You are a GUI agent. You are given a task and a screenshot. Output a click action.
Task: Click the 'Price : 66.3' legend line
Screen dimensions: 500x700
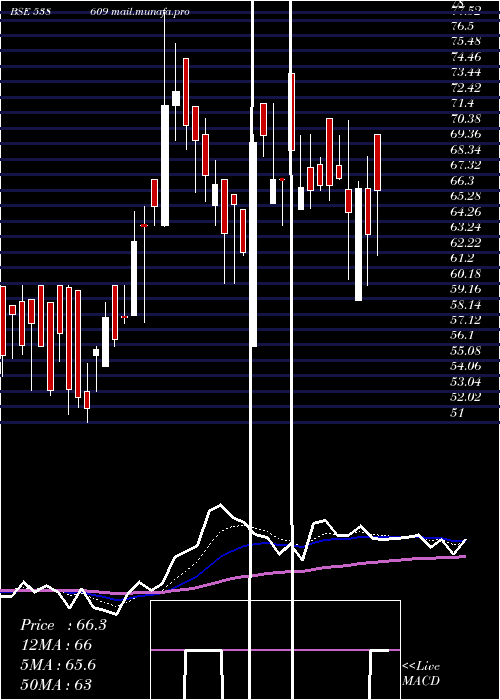tap(63, 625)
